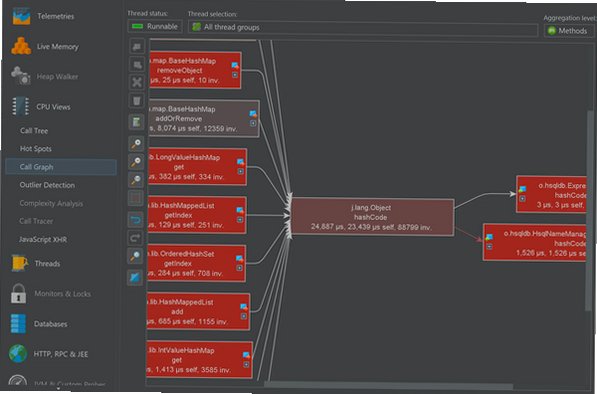Select the Heap Walker label in sidebar
The width and height of the screenshot is (597, 394).
pos(57,77)
